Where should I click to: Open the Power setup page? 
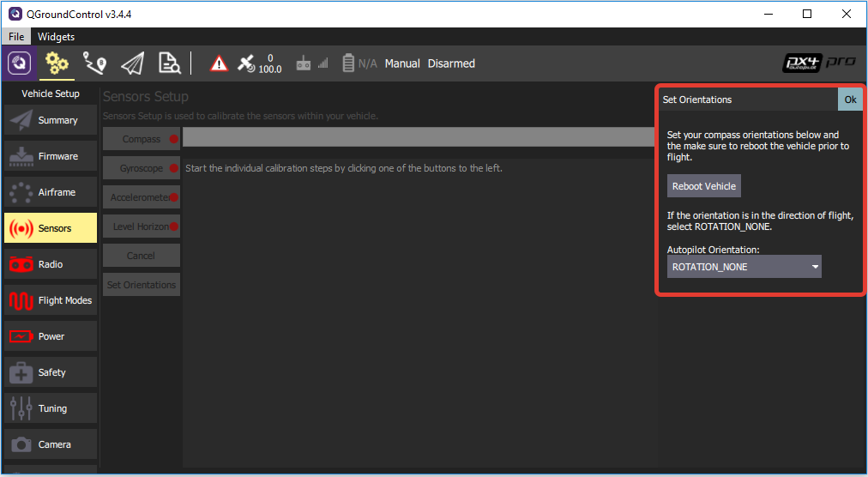[x=51, y=336]
